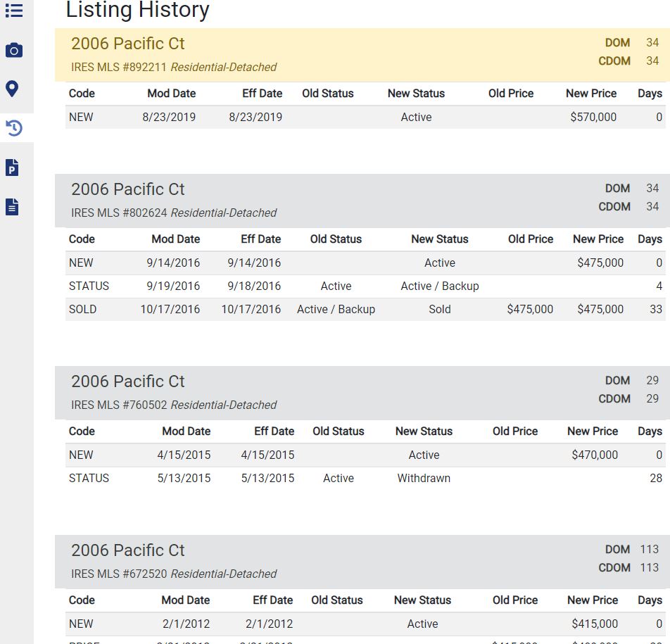Screen dimensions: 670x644
Task: Select the Active / Backup status row 9/19/2016
Action: pos(365,286)
